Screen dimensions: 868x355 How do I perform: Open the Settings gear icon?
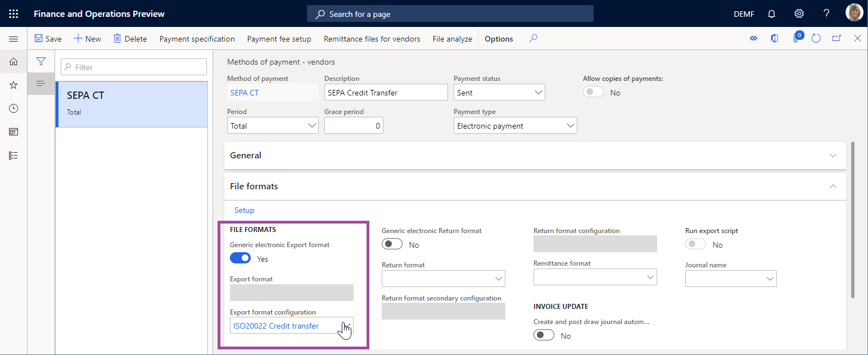799,13
